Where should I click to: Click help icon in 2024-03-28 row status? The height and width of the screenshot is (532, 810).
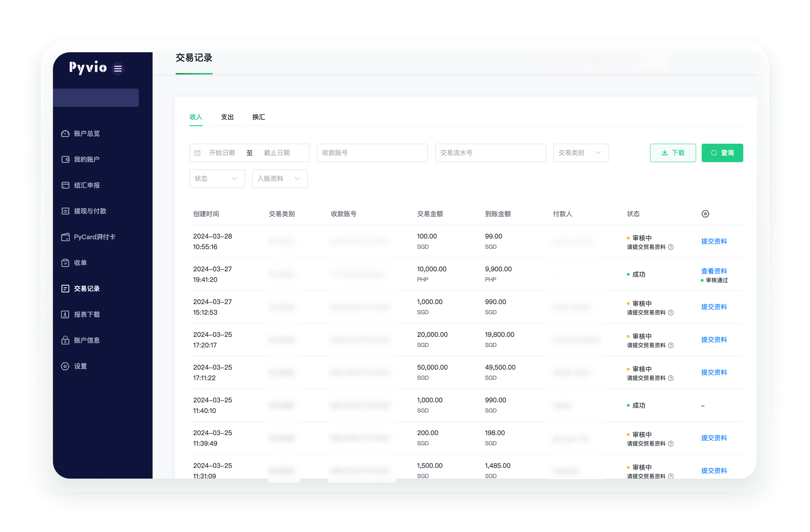pos(671,247)
